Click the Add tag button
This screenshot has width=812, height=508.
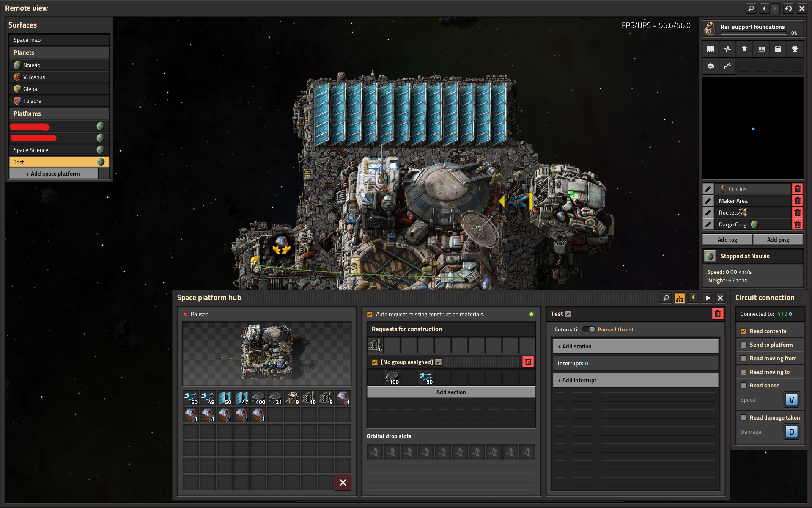point(727,240)
